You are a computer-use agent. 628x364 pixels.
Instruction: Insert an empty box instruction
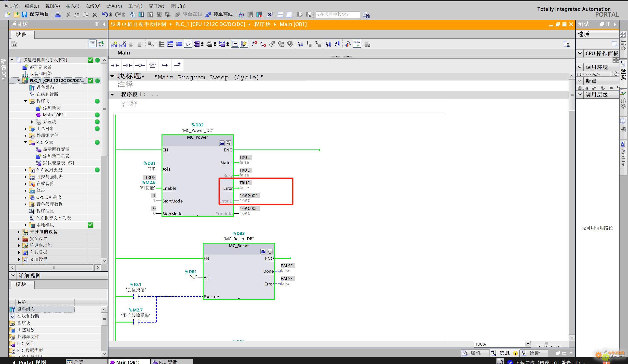pyautogui.click(x=152, y=65)
